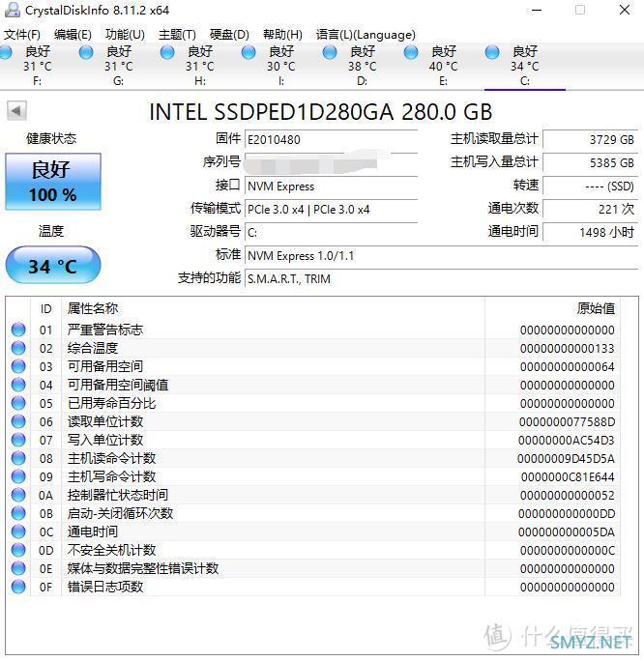This screenshot has width=644, height=661.
Task: Click raw value 00000009D45D5A
Action: [566, 458]
